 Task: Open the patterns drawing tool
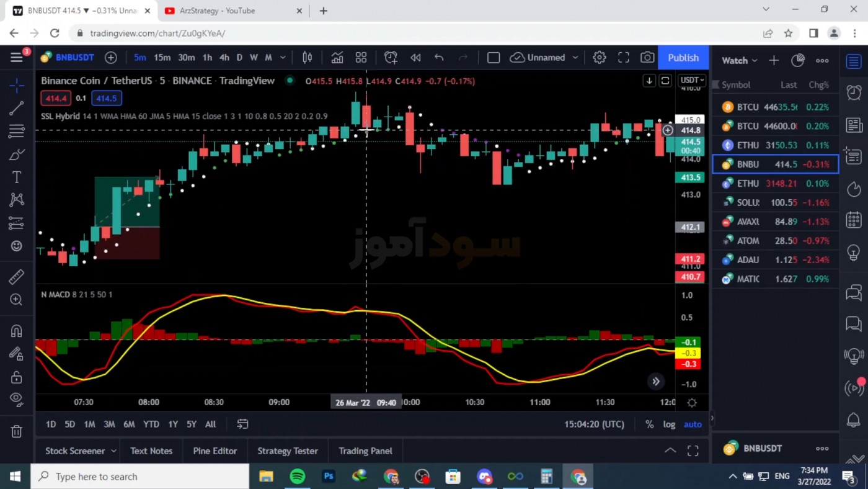click(17, 200)
